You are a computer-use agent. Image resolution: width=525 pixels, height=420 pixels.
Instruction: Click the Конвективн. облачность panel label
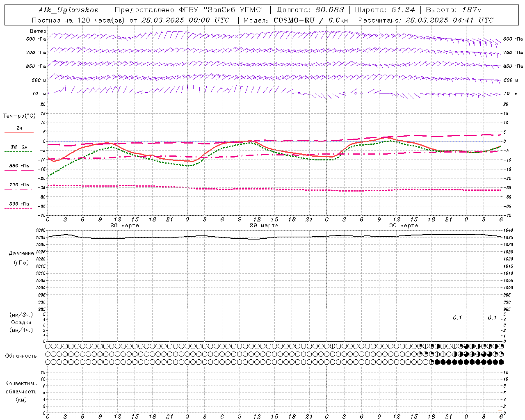(x=21, y=391)
